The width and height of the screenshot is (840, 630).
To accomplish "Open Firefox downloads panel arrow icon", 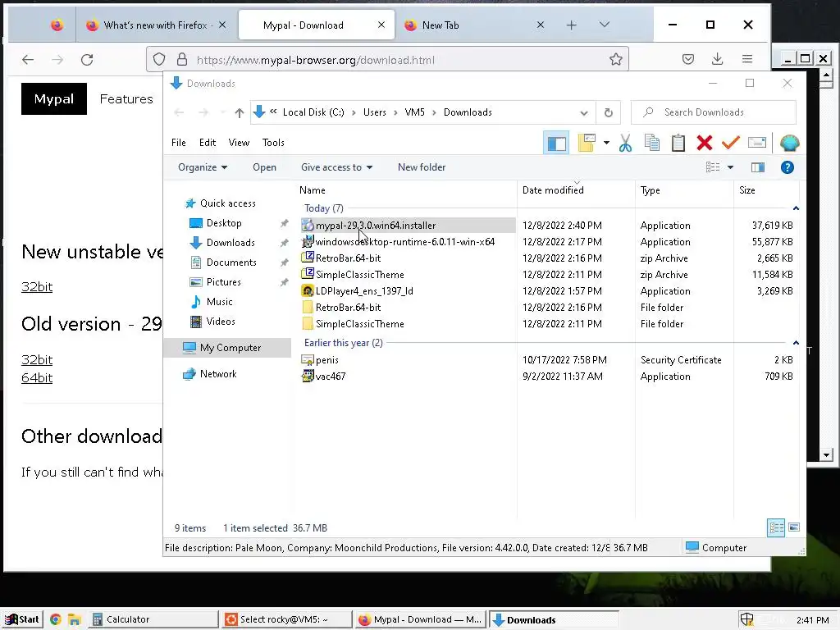I will (718, 59).
